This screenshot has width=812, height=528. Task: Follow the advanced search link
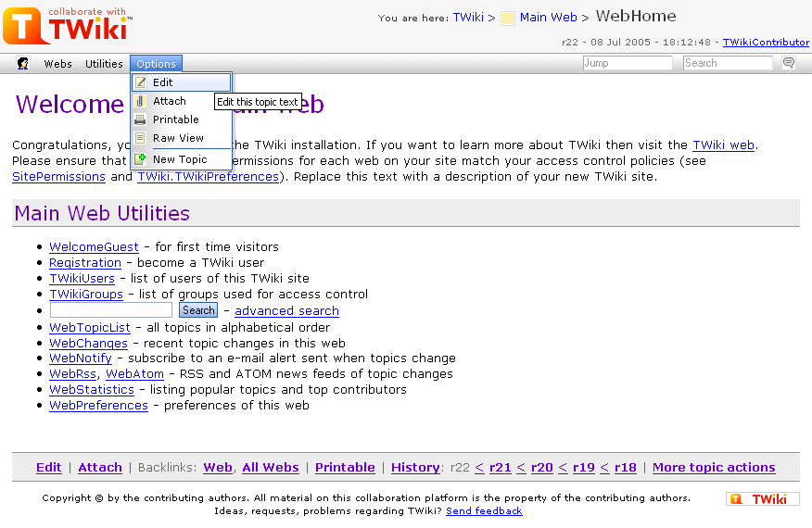tap(286, 311)
